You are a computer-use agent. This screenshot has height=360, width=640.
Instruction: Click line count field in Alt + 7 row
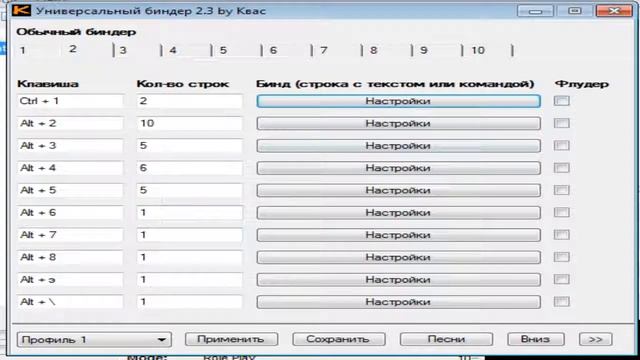tap(189, 235)
